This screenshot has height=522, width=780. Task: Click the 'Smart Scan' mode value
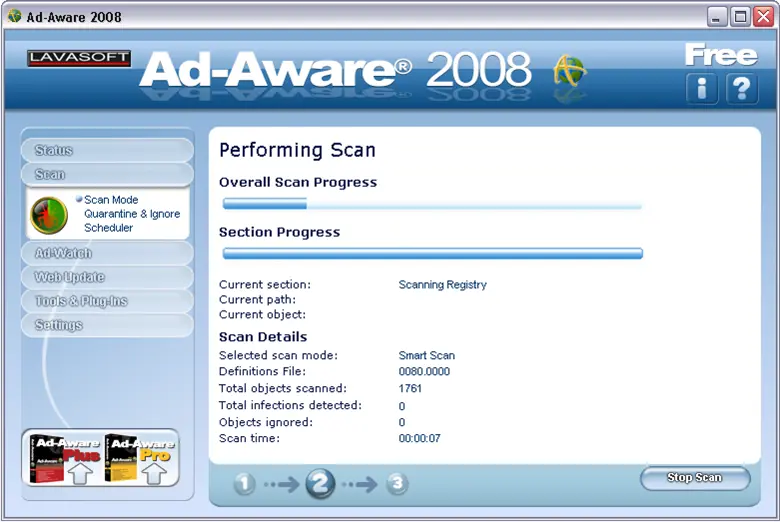click(x=426, y=355)
